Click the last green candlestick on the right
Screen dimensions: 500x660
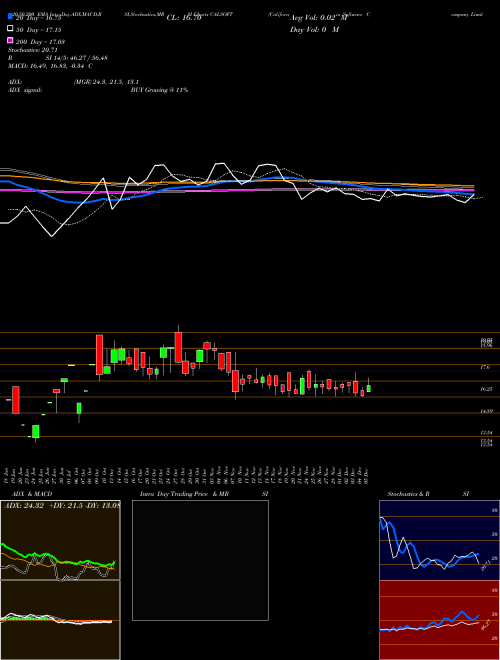369,389
